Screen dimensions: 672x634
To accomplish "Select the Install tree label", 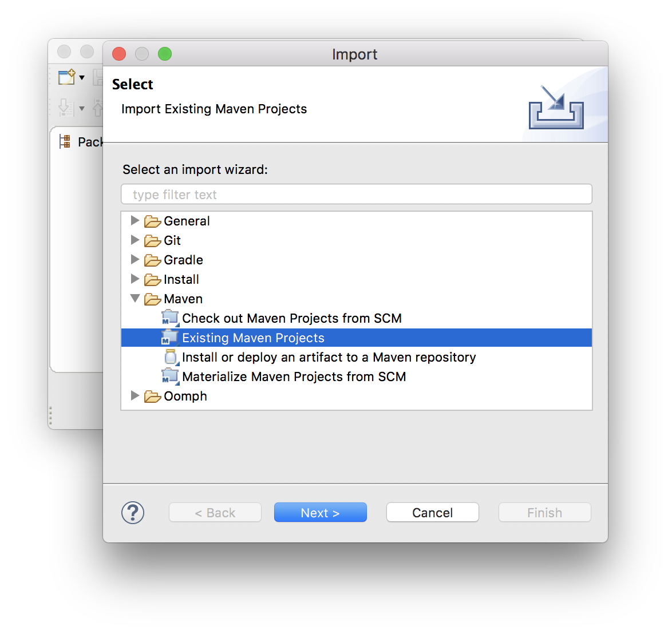I will 181,280.
